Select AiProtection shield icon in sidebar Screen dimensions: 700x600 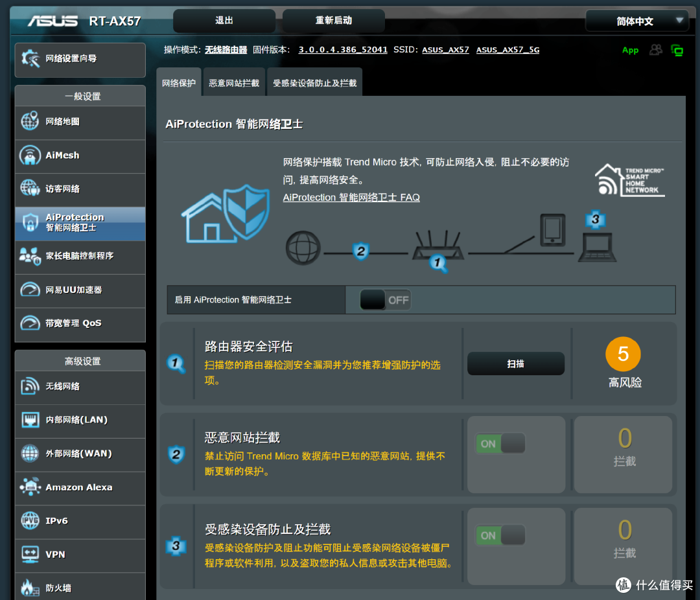[30, 222]
